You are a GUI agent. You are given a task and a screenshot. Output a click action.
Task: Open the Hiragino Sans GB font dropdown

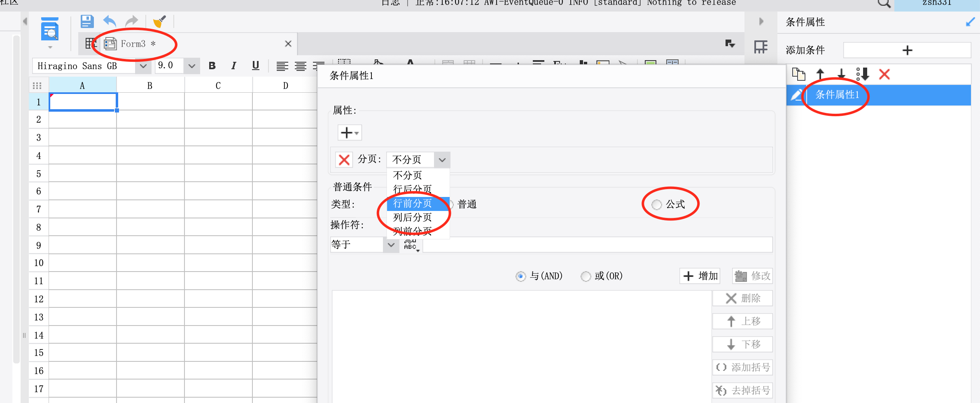[142, 66]
